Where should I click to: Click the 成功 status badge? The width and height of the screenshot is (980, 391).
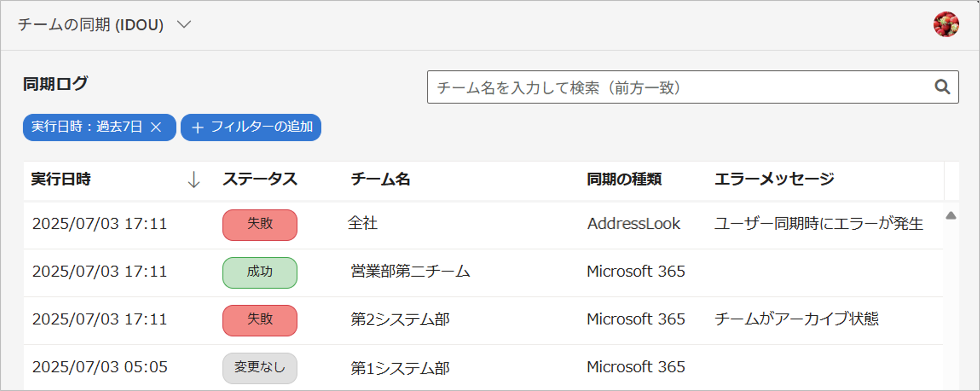click(x=260, y=272)
